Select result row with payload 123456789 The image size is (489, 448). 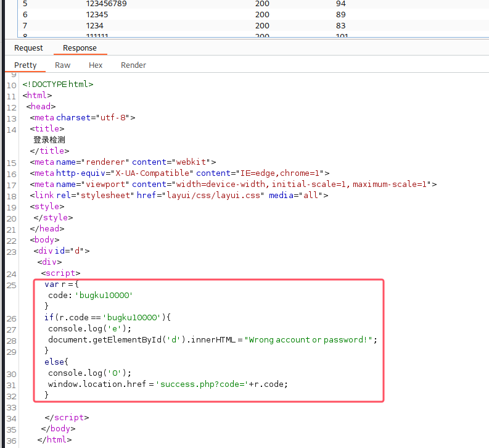(x=253, y=4)
